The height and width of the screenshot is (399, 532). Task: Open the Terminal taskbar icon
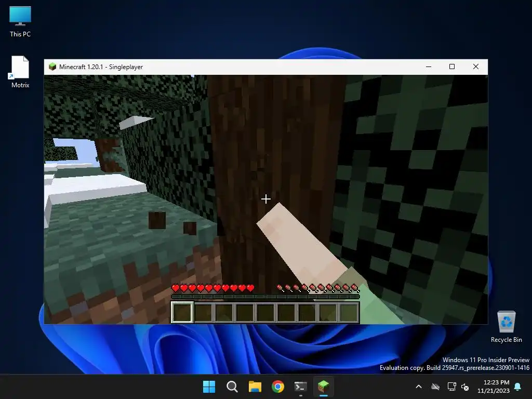(301, 387)
